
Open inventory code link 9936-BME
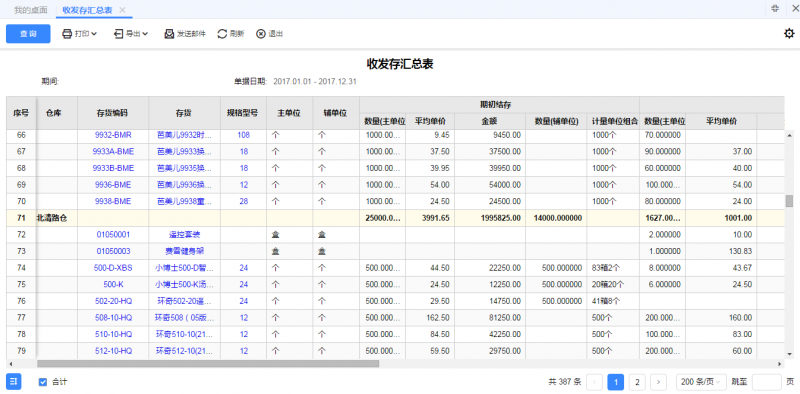point(113,184)
